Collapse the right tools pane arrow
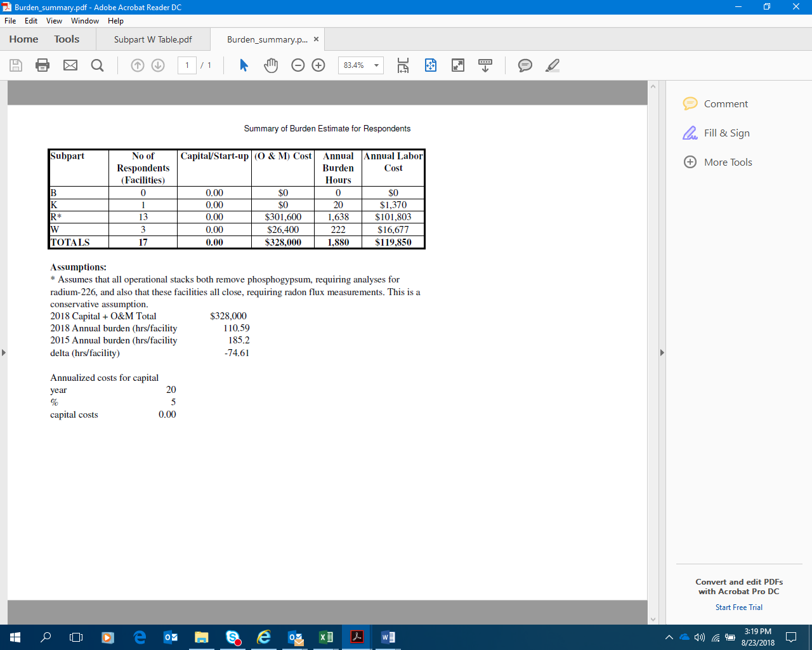Screen dimensions: 812x650 pyautogui.click(x=662, y=352)
